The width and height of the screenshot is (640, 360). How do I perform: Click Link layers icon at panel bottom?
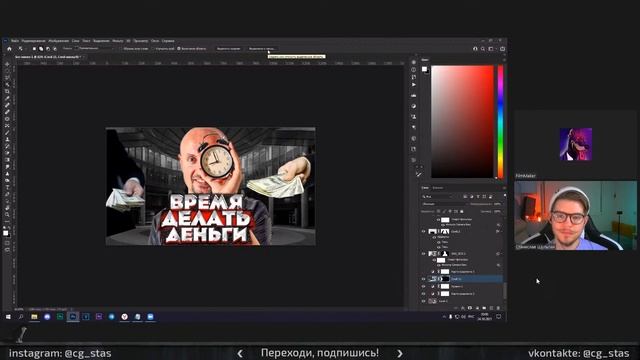tap(456, 308)
